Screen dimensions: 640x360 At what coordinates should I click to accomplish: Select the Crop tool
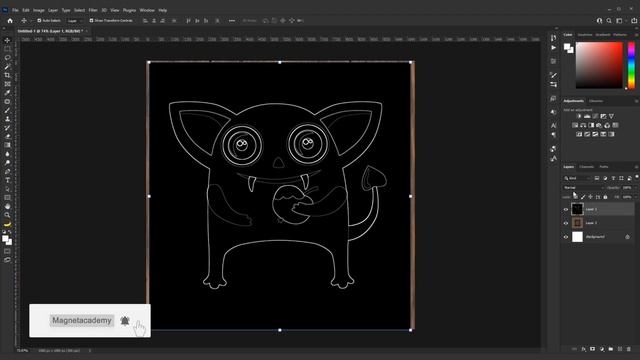(x=7, y=75)
